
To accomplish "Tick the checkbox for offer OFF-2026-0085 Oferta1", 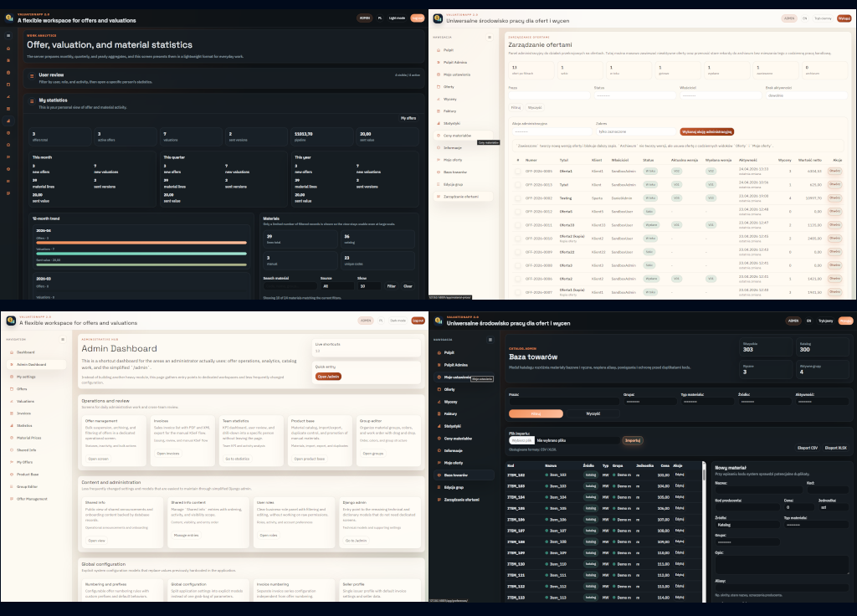I will point(517,171).
